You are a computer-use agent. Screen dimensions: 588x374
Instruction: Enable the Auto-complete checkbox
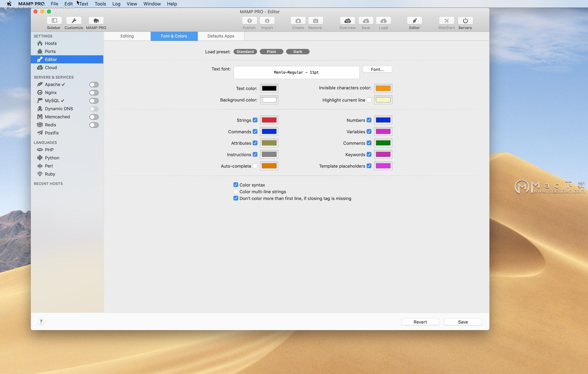coord(255,166)
